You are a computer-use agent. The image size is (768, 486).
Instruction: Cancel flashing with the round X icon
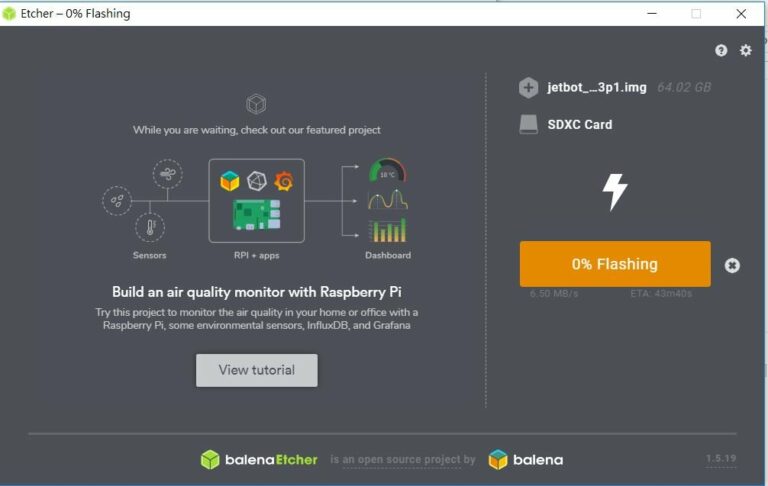pos(732,265)
